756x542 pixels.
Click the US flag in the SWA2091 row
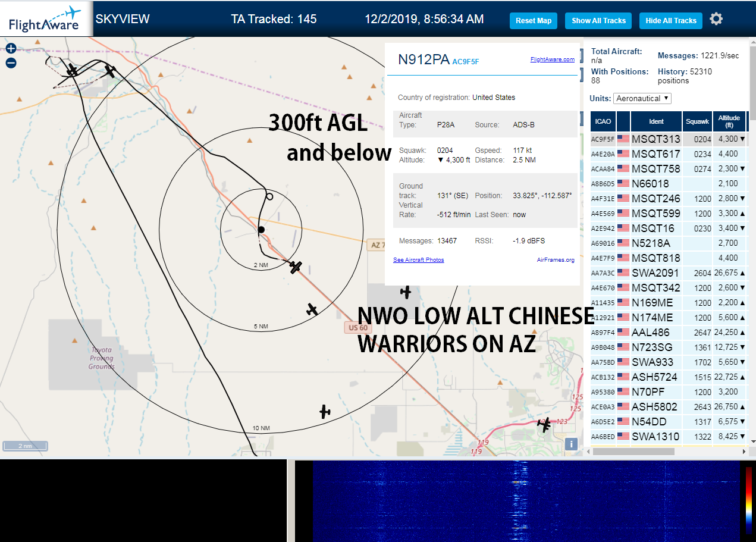tap(623, 273)
